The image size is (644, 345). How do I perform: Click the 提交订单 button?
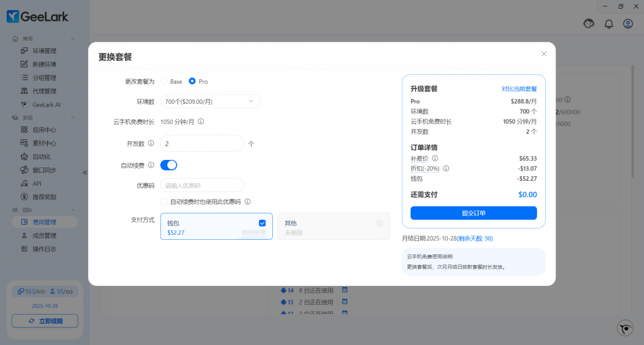[474, 213]
